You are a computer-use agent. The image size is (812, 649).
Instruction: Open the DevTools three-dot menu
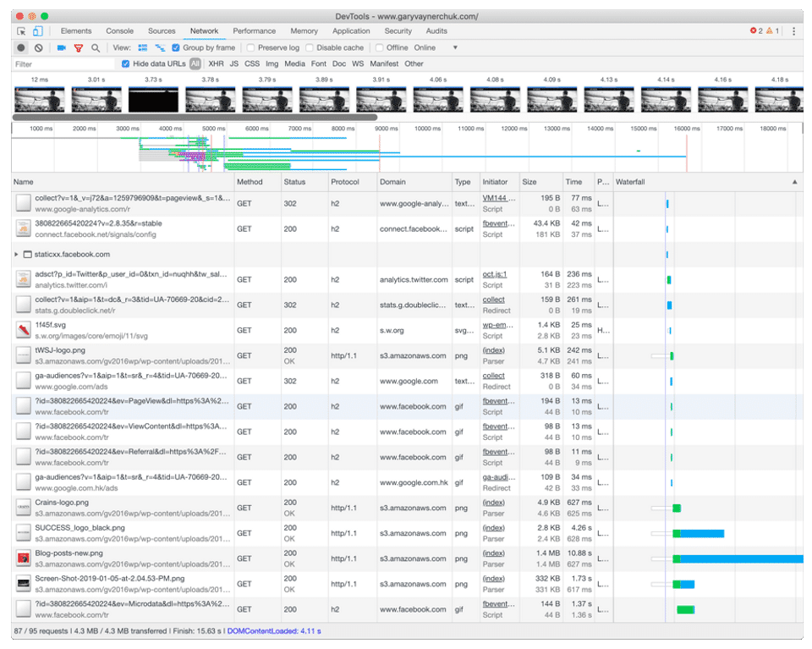[793, 31]
